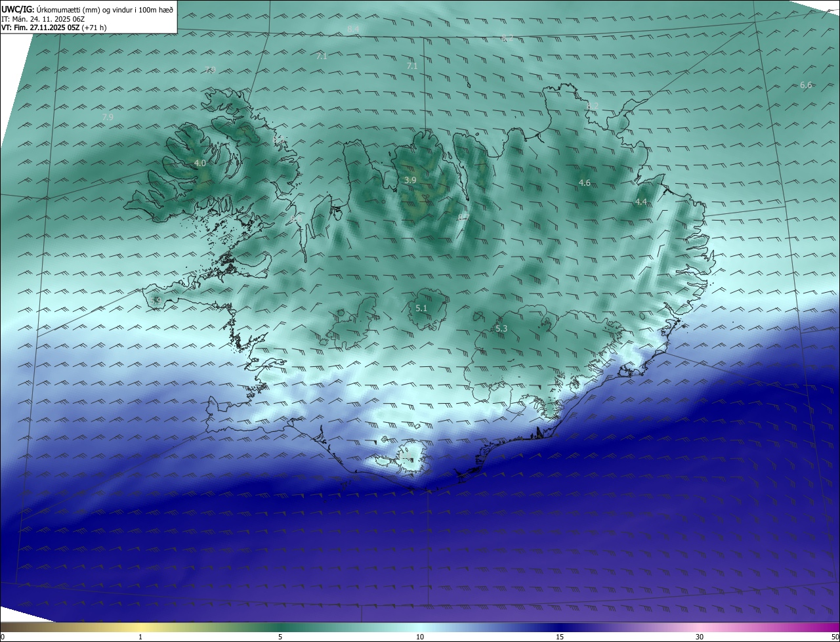This screenshot has height=642, width=840.
Task: Click the 6.6 value label on the map
Action: (806, 85)
